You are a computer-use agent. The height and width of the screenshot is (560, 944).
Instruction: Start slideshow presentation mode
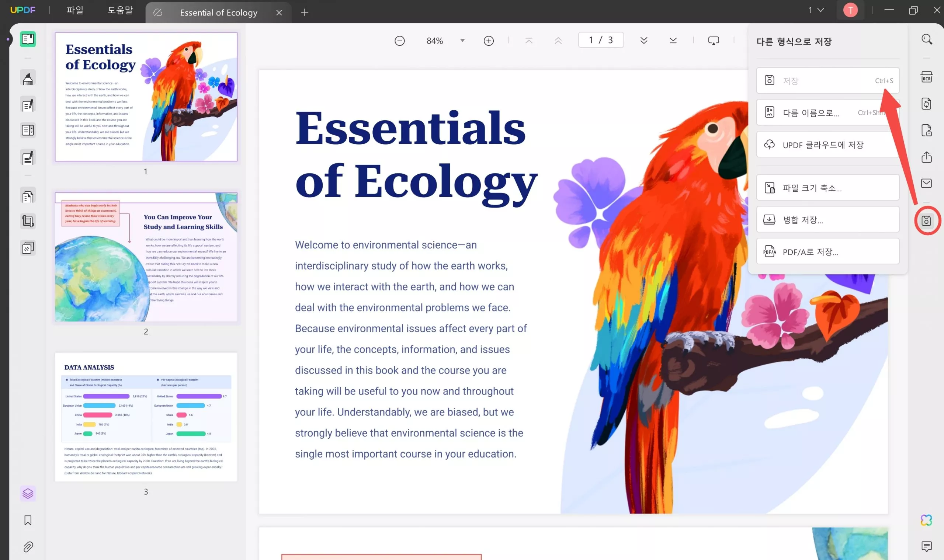pyautogui.click(x=714, y=41)
